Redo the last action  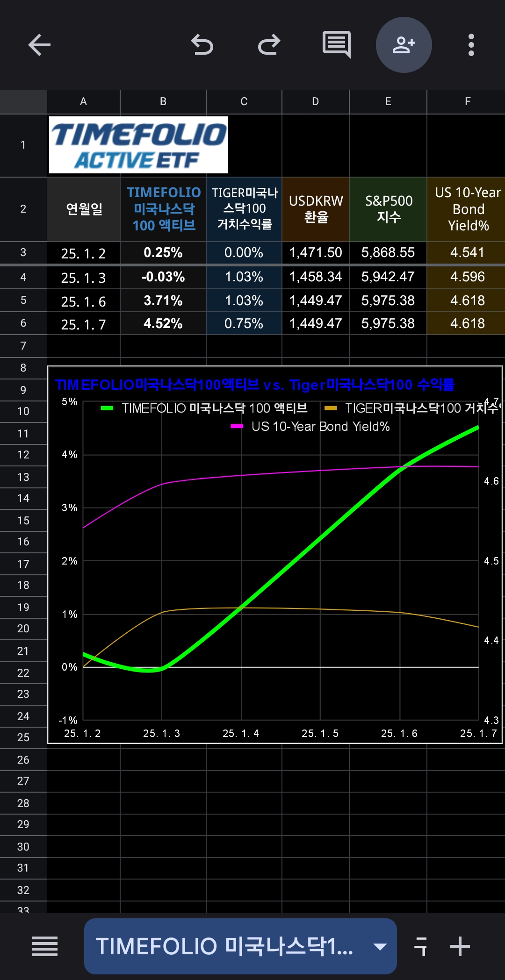(x=269, y=45)
